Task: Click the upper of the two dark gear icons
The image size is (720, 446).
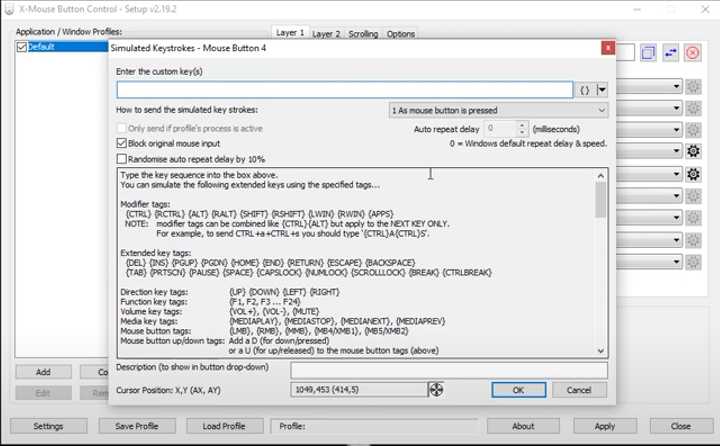Action: [693, 151]
